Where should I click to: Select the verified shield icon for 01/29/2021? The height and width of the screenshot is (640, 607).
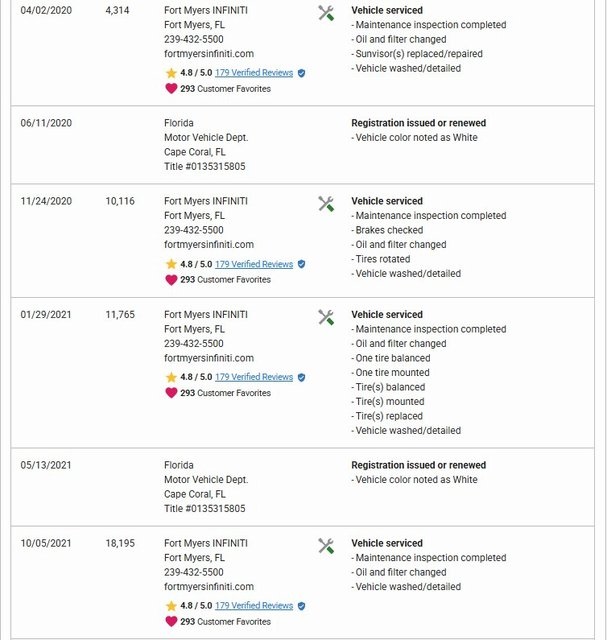tap(301, 377)
